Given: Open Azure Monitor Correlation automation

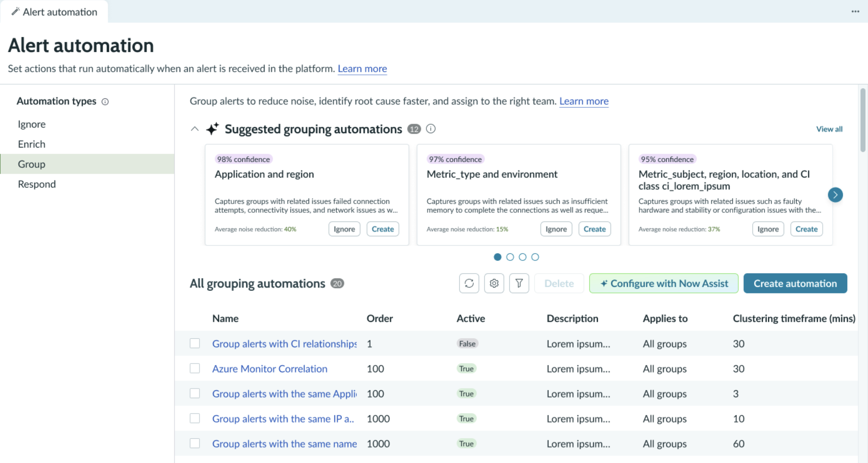Looking at the screenshot, I should (270, 368).
